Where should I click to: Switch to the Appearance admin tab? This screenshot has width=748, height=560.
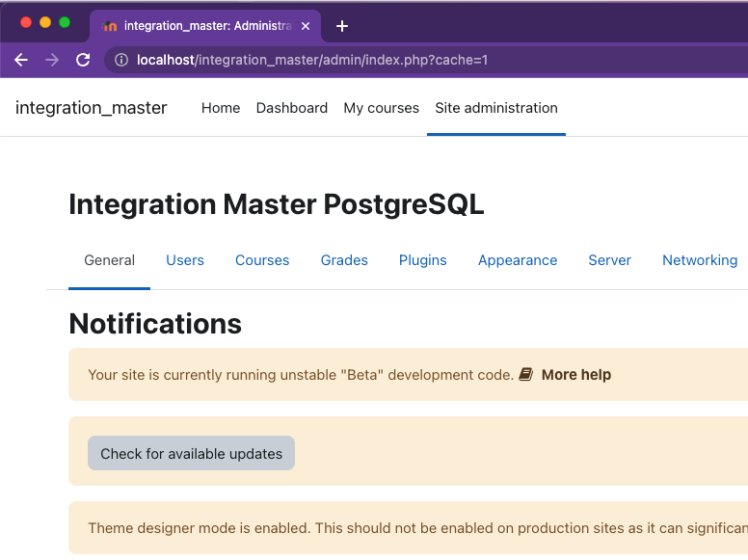pyautogui.click(x=518, y=260)
